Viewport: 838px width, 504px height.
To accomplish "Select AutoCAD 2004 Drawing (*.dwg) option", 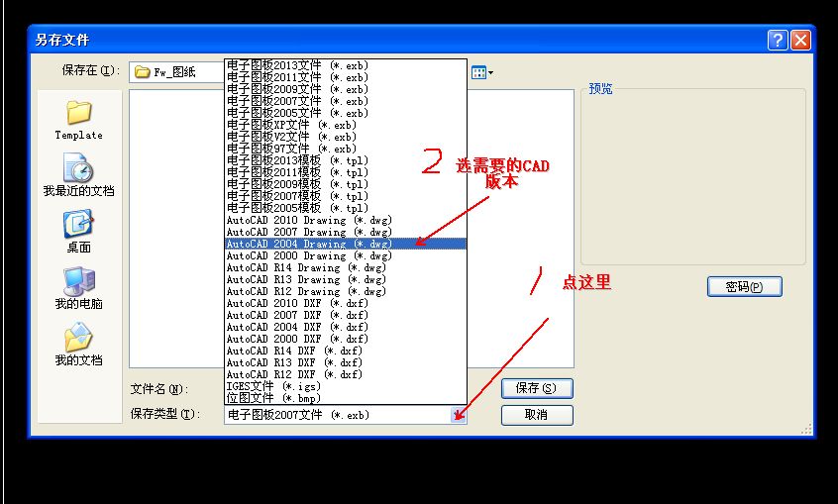I will click(x=308, y=244).
